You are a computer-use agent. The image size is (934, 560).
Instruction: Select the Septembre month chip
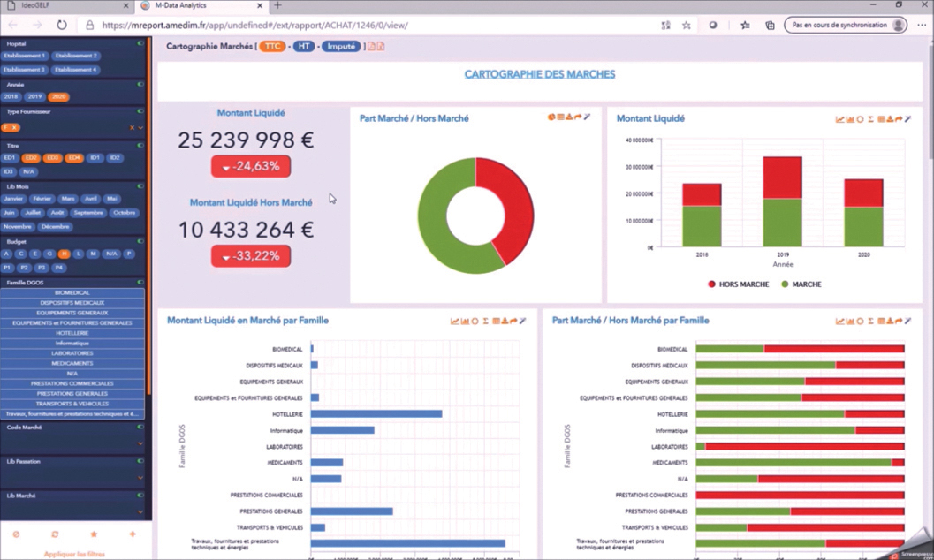88,213
